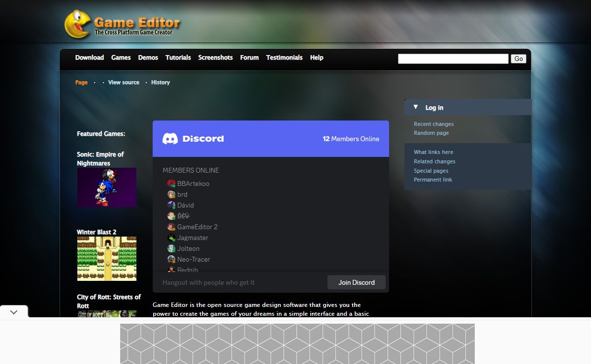The width and height of the screenshot is (591, 364).
Task: Open the Download menu item
Action: [90, 58]
